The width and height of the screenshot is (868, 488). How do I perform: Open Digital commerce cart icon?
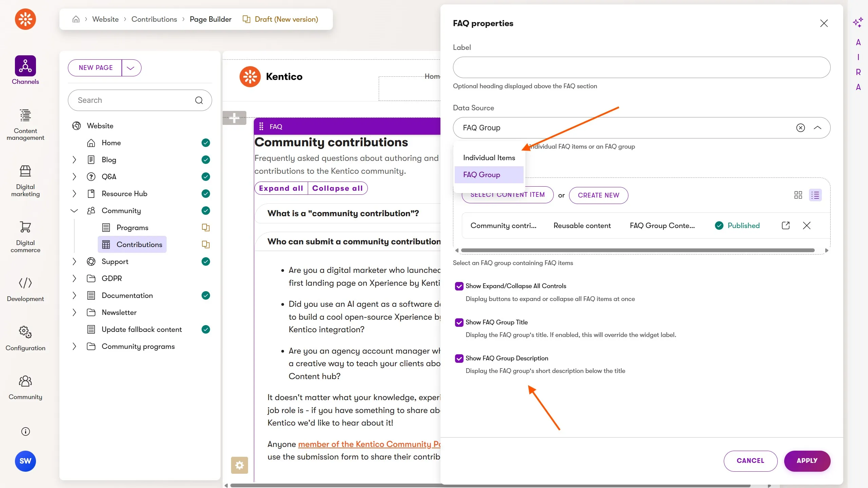pos(25,227)
